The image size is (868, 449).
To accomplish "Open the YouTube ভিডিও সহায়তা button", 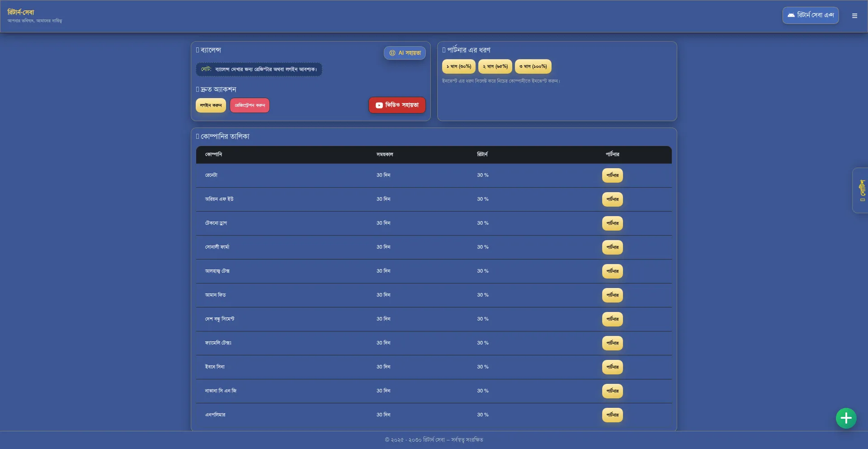I will tap(397, 105).
